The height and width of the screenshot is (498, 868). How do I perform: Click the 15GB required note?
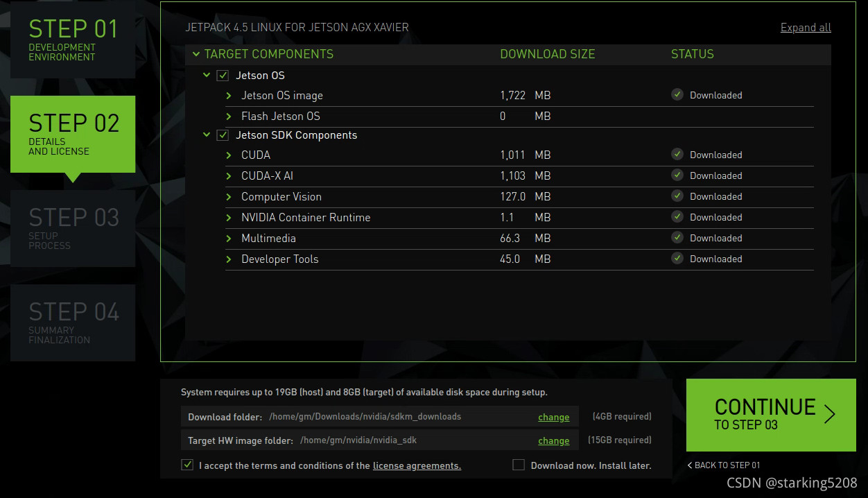[x=620, y=440]
